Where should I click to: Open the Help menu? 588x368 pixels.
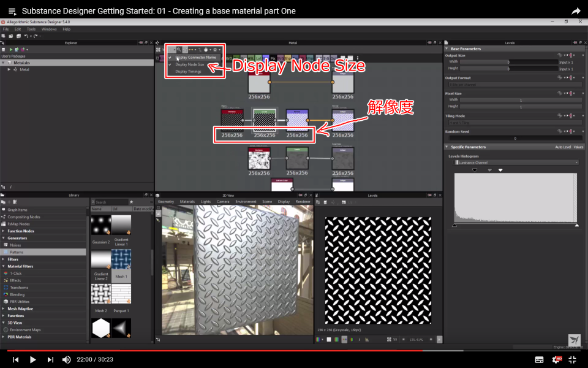click(66, 29)
